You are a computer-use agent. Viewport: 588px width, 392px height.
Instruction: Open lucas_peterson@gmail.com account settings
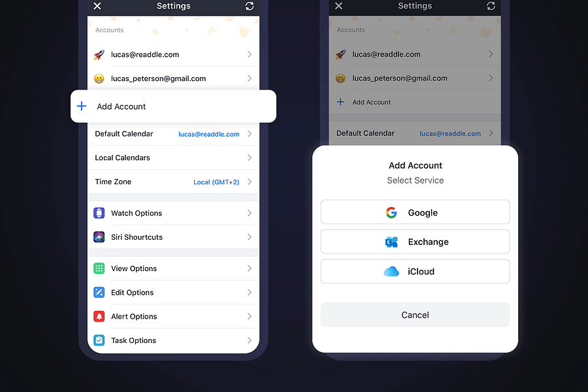173,78
